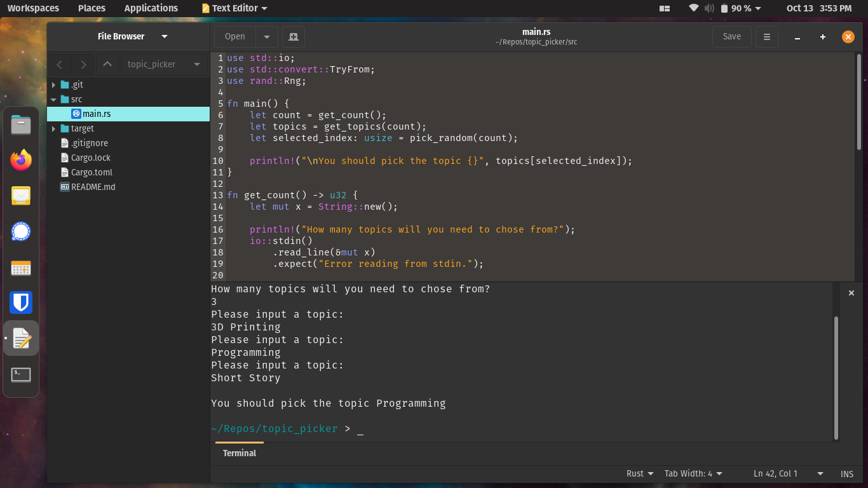Select the Text Editor dock icon
This screenshot has width=868, height=488.
pyautogui.click(x=21, y=338)
